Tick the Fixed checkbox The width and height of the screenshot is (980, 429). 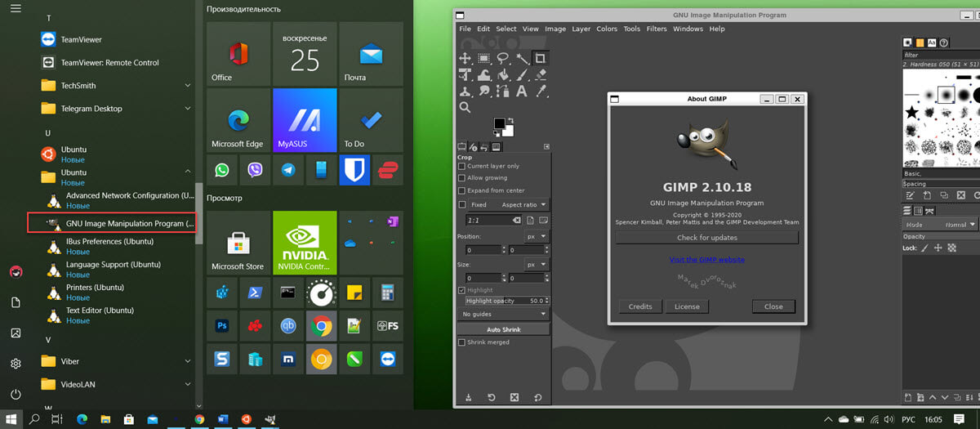coord(462,204)
